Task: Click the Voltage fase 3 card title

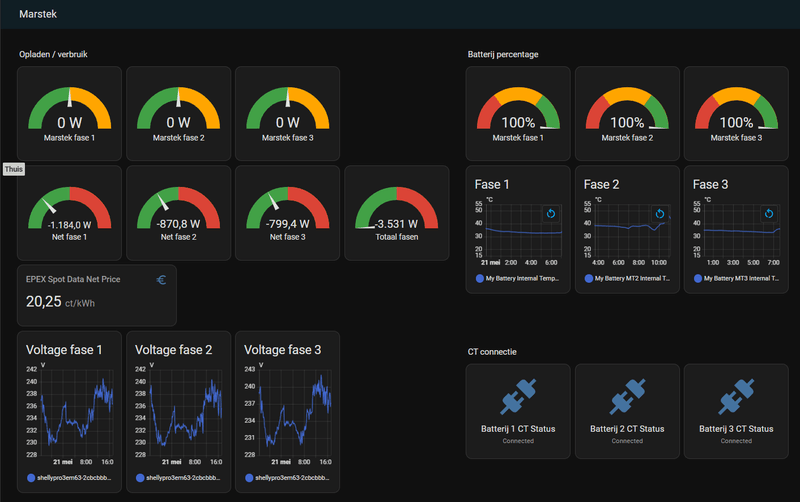Action: [283, 349]
